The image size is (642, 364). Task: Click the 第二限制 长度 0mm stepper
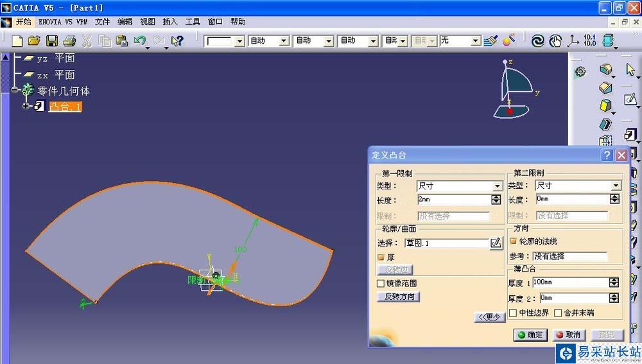pos(614,199)
